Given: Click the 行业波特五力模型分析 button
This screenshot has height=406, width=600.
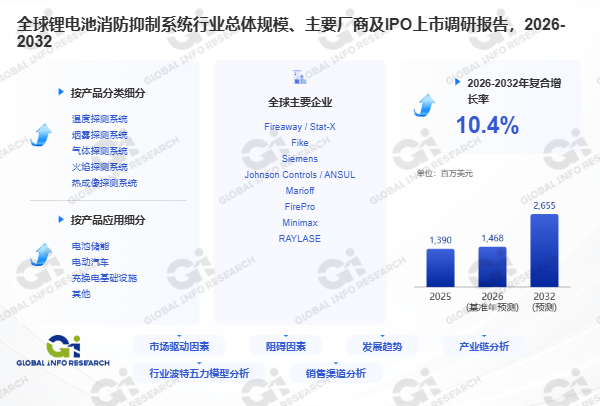Looking at the screenshot, I should (x=199, y=373).
